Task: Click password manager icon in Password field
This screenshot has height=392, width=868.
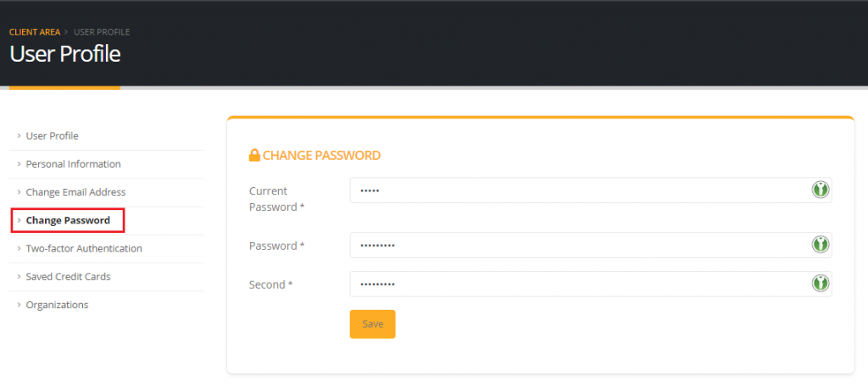Action: pyautogui.click(x=820, y=245)
